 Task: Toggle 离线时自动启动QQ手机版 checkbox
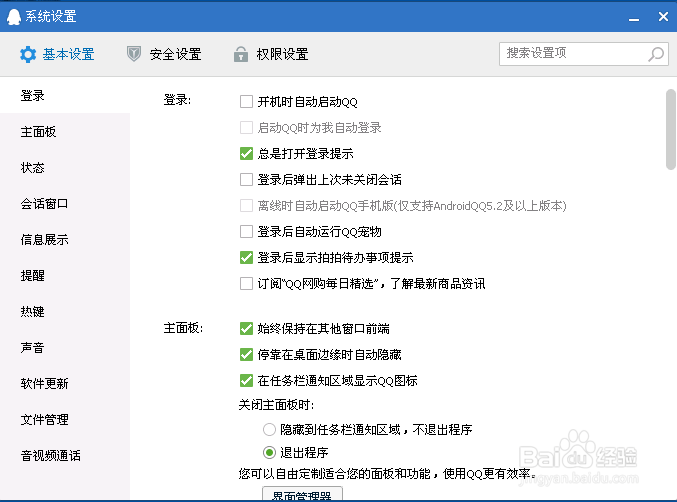click(246, 205)
